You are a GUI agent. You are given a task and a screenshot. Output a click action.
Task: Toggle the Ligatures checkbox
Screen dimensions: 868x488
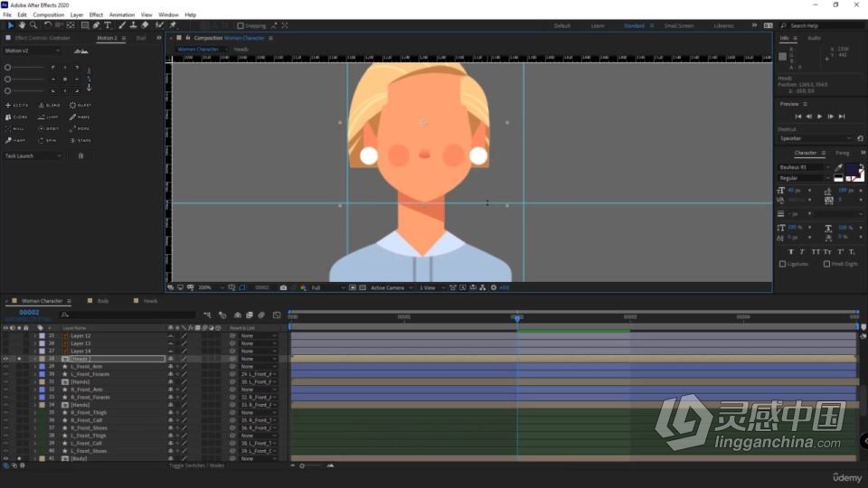[783, 265]
